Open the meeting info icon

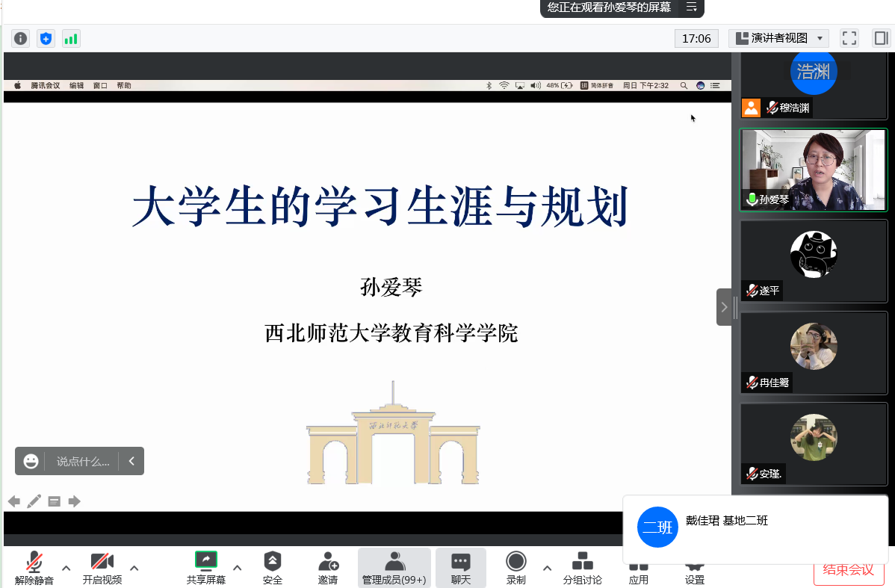[20, 38]
